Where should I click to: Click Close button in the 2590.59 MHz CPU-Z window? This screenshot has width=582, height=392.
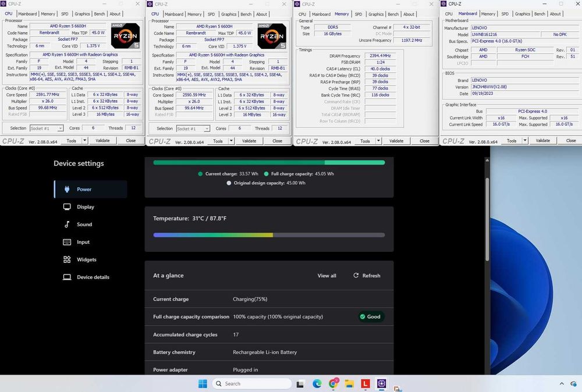point(277,141)
